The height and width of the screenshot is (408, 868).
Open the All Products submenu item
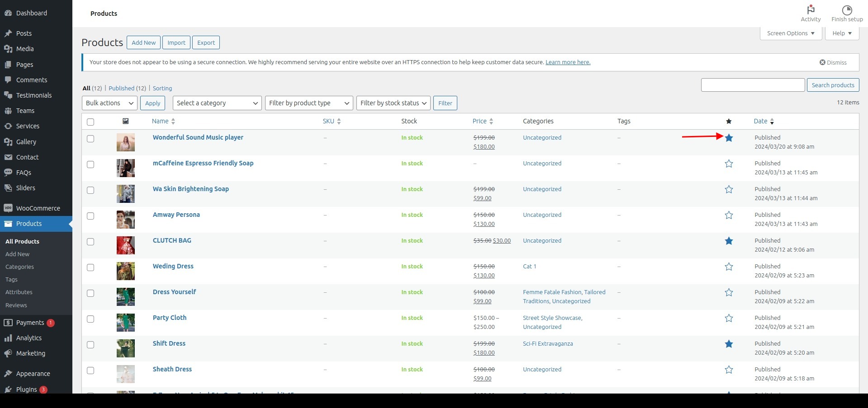click(x=22, y=241)
